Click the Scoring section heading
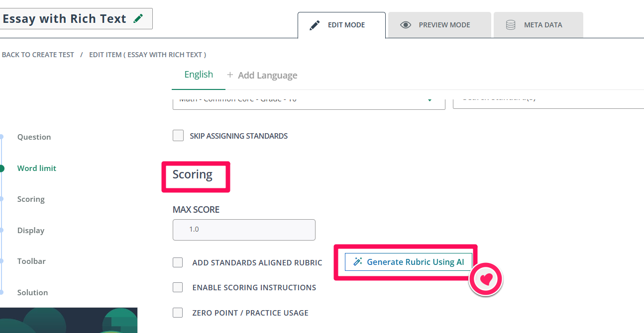The height and width of the screenshot is (333, 644). [x=193, y=174]
